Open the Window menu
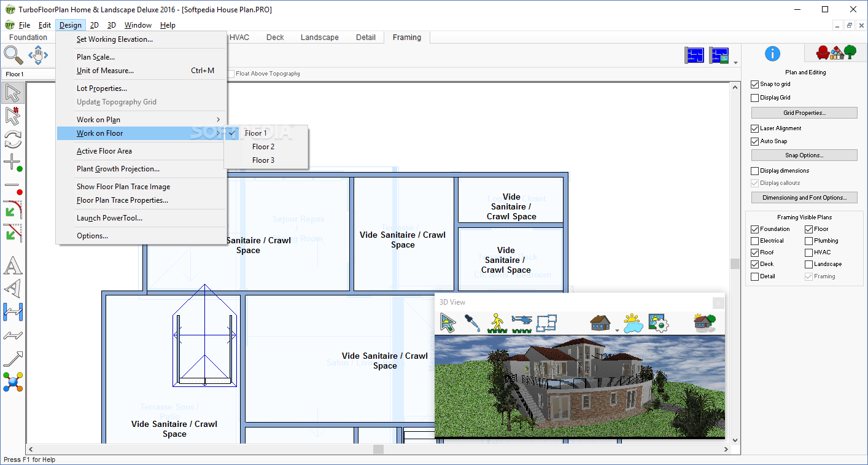Viewport: 868px width, 465px height. pyautogui.click(x=138, y=25)
